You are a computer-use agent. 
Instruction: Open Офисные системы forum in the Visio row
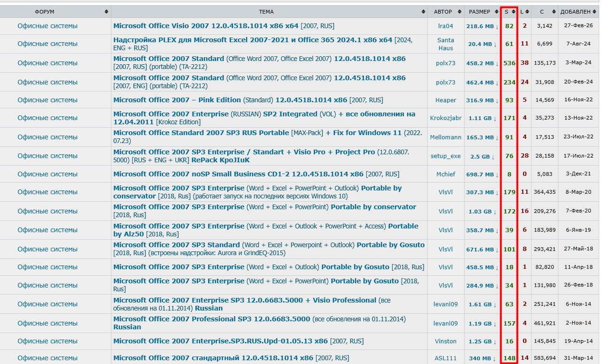pyautogui.click(x=47, y=26)
